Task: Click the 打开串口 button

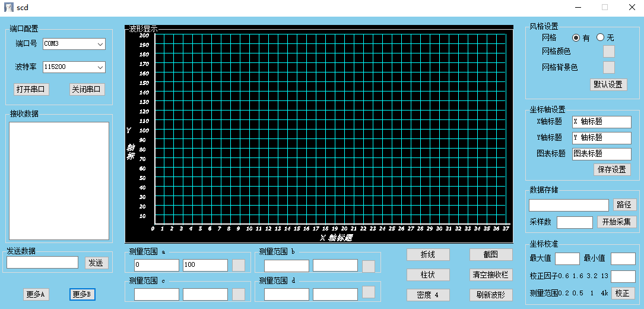Action: [x=31, y=89]
